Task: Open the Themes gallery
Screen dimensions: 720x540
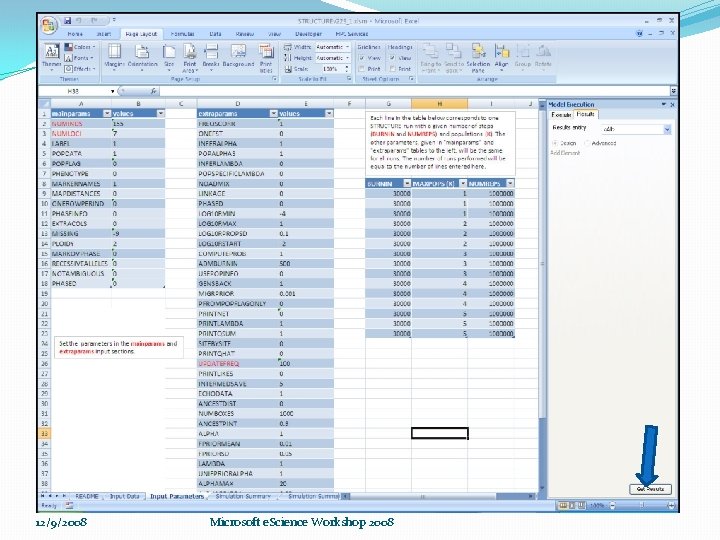Action: (51, 57)
